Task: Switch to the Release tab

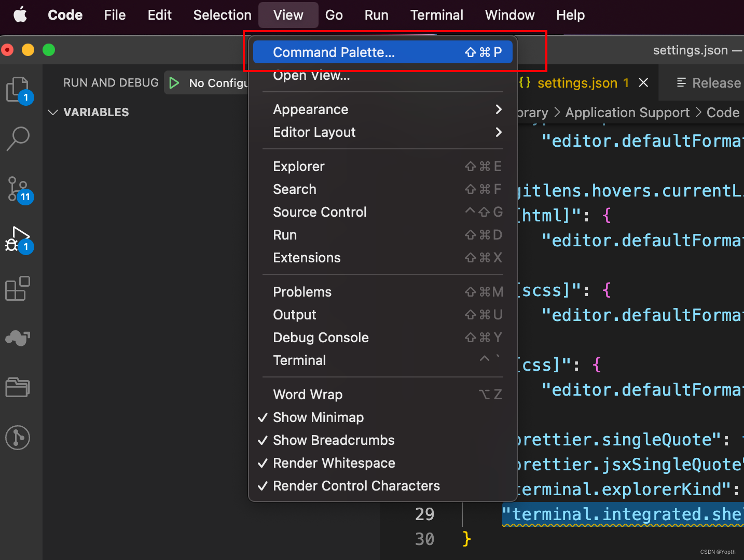Action: 709,83
